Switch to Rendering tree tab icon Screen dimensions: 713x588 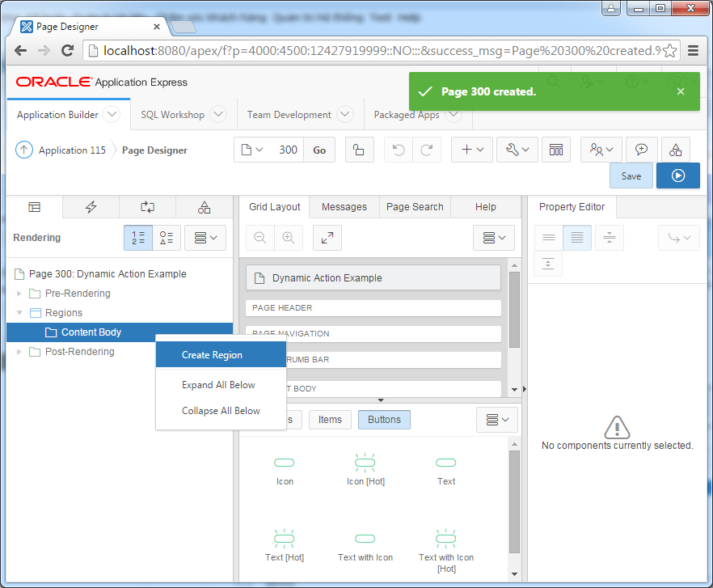(35, 207)
